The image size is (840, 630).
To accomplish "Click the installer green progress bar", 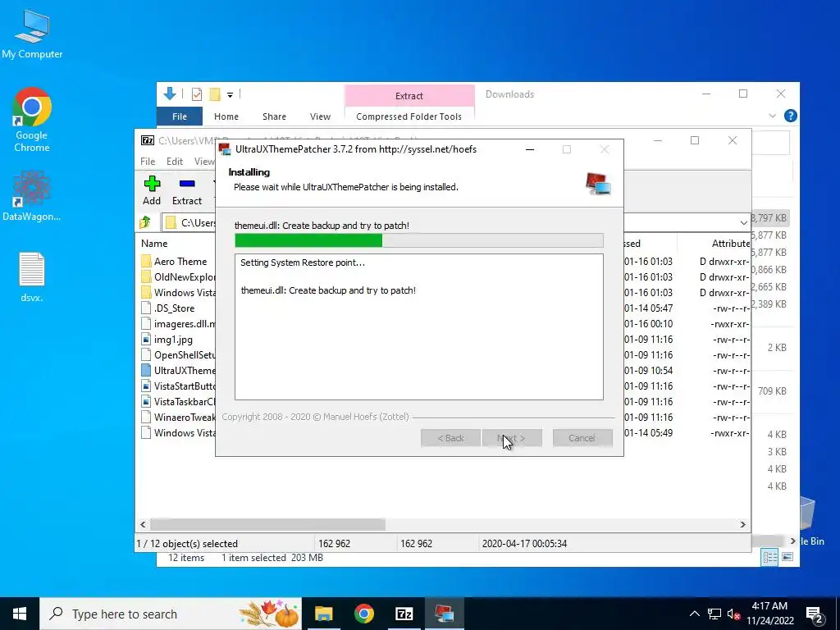I will tap(308, 240).
